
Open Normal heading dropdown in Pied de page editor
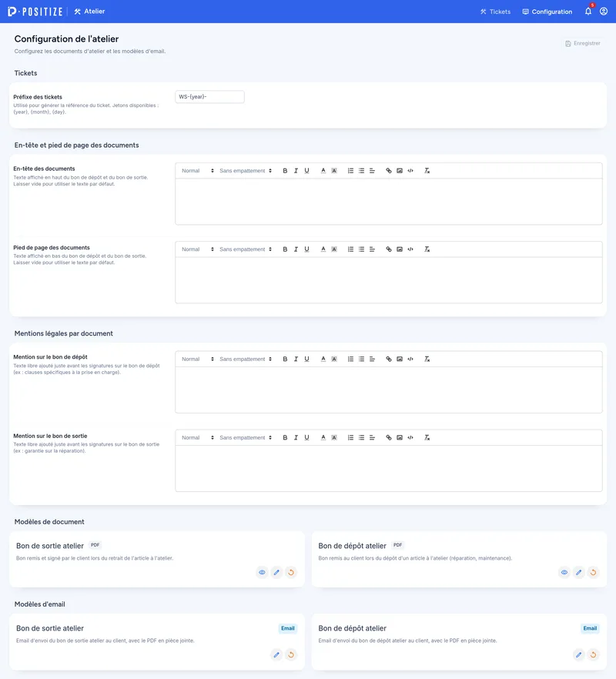pos(198,249)
